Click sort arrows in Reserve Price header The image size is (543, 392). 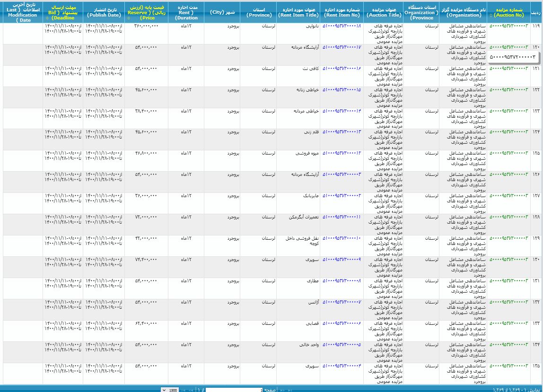pyautogui.click(x=129, y=18)
